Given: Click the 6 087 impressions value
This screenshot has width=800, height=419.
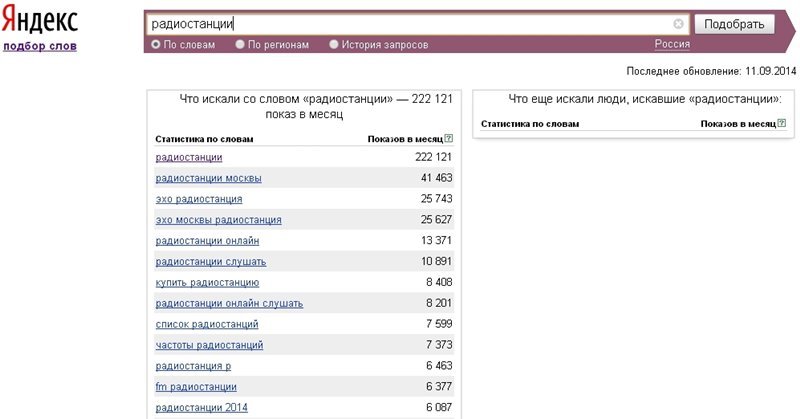Looking at the screenshot, I should (439, 408).
